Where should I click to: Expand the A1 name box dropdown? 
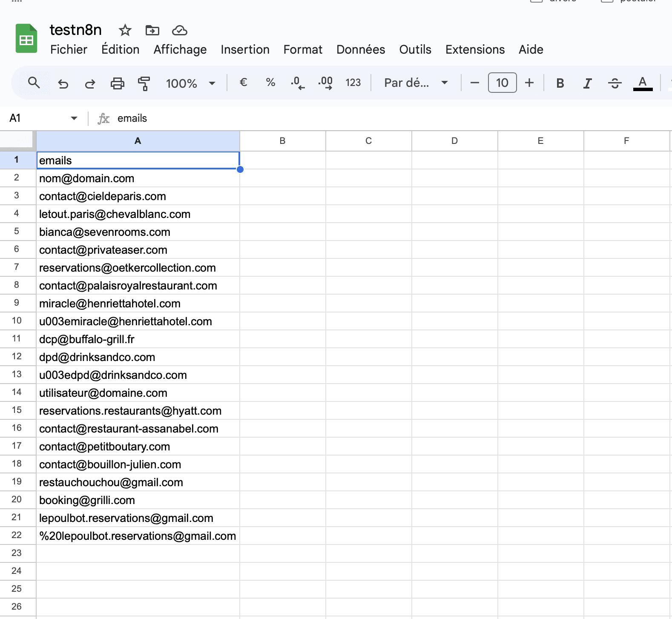(74, 118)
